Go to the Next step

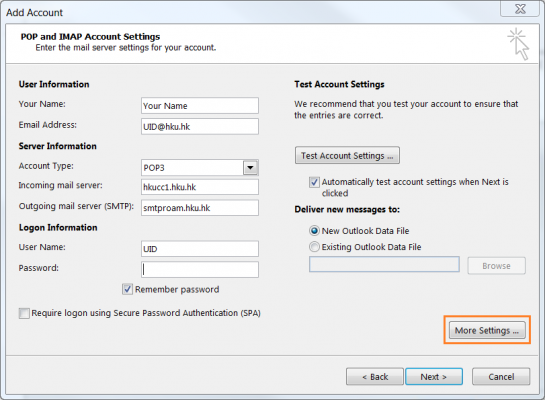click(434, 377)
